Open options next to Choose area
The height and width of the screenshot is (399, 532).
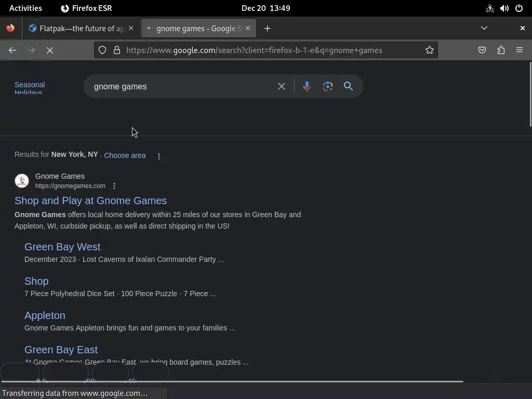[x=159, y=156]
